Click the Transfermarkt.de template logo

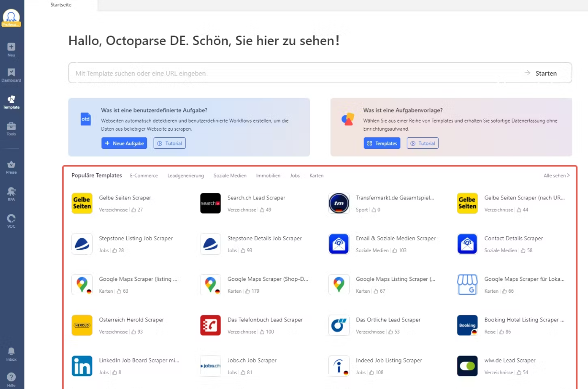[x=339, y=203]
